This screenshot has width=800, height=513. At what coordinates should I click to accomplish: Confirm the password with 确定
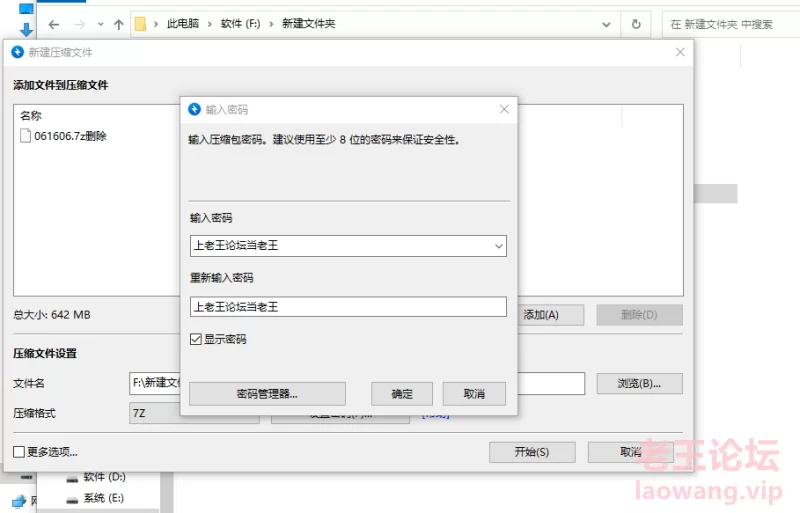[402, 394]
